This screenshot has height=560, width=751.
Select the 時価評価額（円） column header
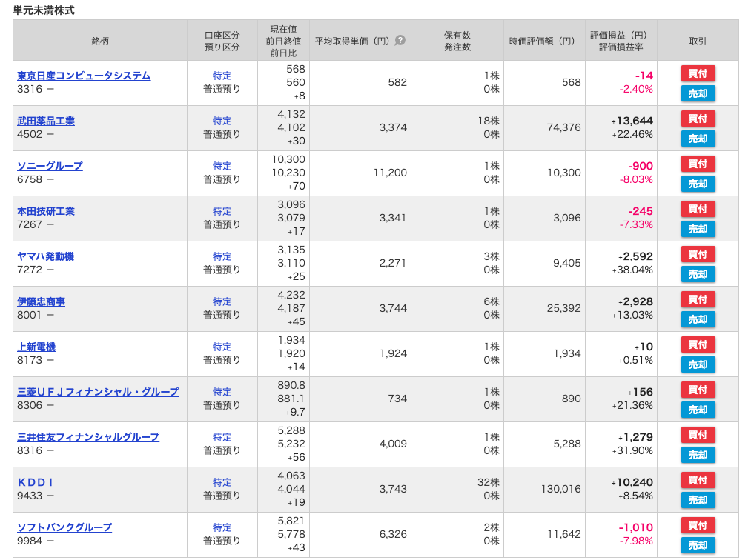[x=543, y=41]
